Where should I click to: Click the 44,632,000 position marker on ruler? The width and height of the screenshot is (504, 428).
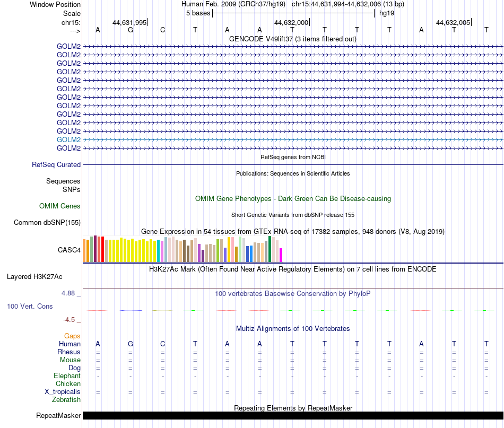[x=292, y=22]
